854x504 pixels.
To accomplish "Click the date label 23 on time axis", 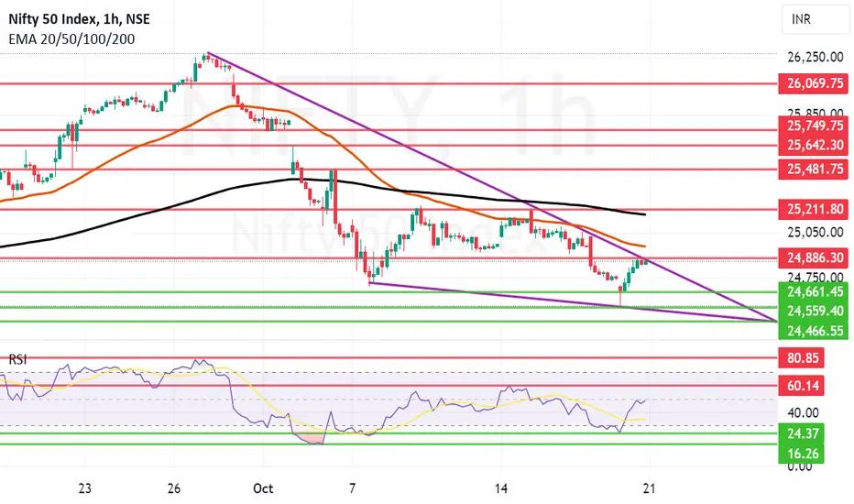I will pos(84,488).
